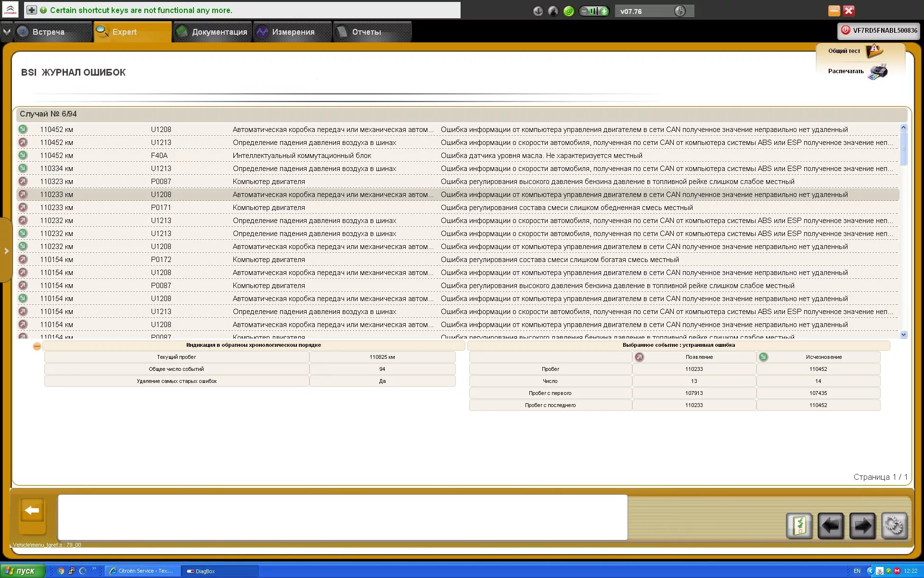Open the gears settings icon at bottom
924x578 pixels.
click(x=894, y=525)
